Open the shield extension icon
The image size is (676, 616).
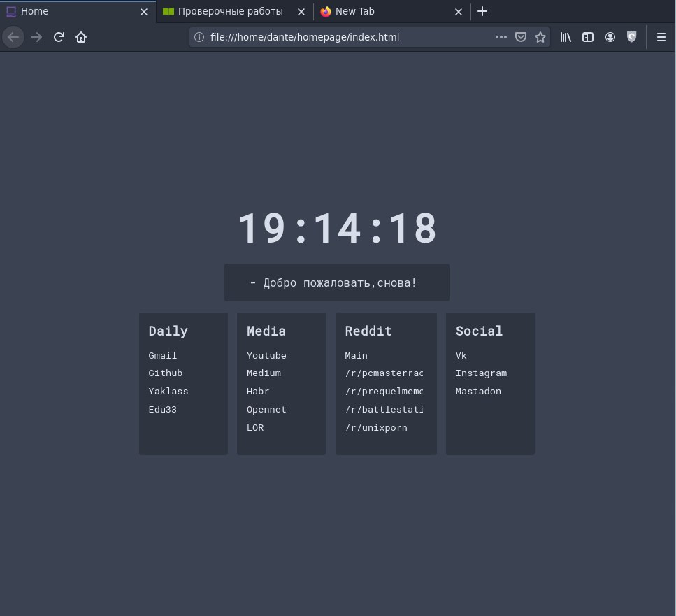[631, 37]
